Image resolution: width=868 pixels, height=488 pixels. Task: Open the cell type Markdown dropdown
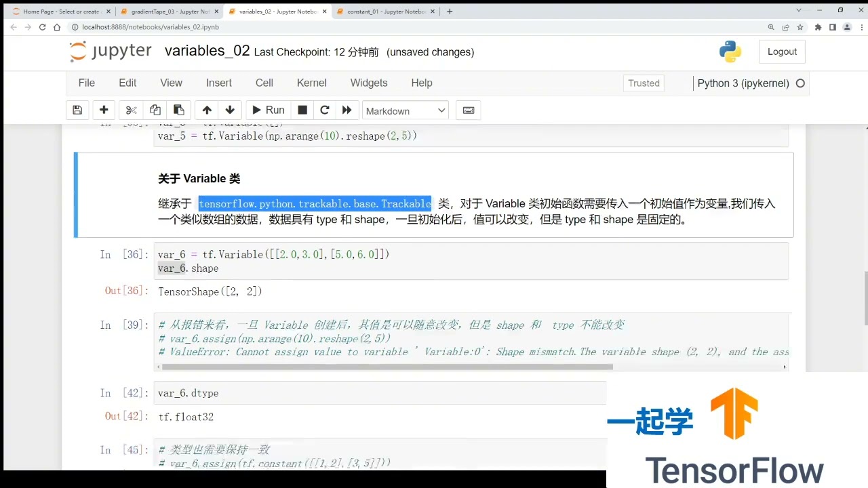[x=405, y=110]
